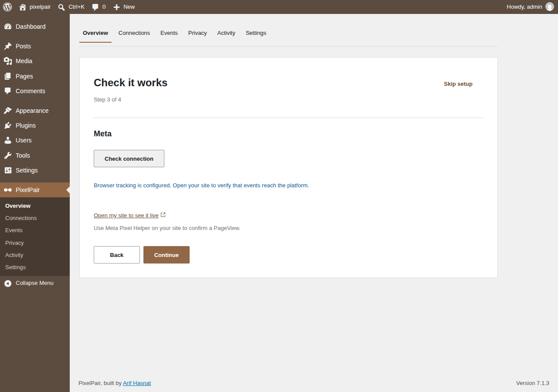This screenshot has height=392, width=558.
Task: Click the Continue button
Action: pos(167,255)
